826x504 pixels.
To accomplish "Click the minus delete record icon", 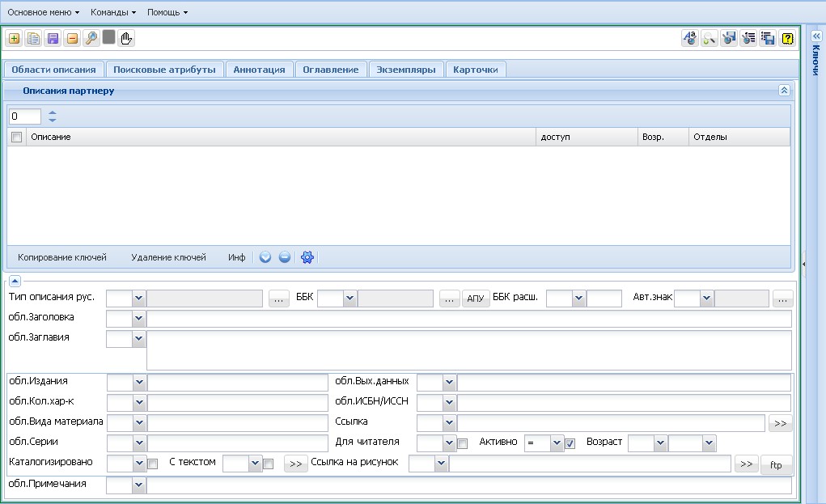I will (x=72, y=39).
